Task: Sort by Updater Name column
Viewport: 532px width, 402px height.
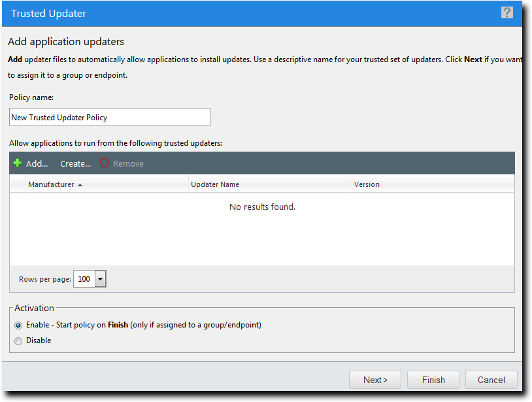Action: pos(215,184)
